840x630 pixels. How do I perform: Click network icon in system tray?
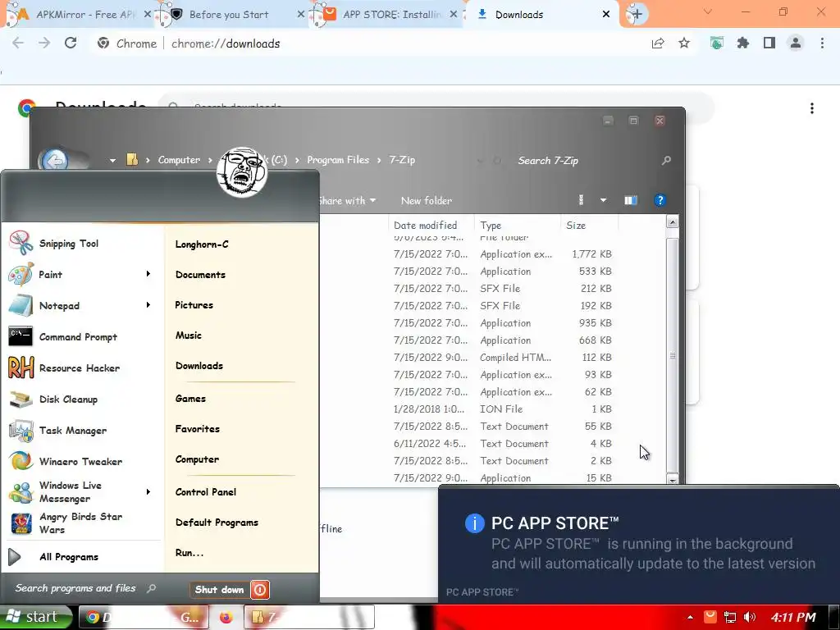729,617
